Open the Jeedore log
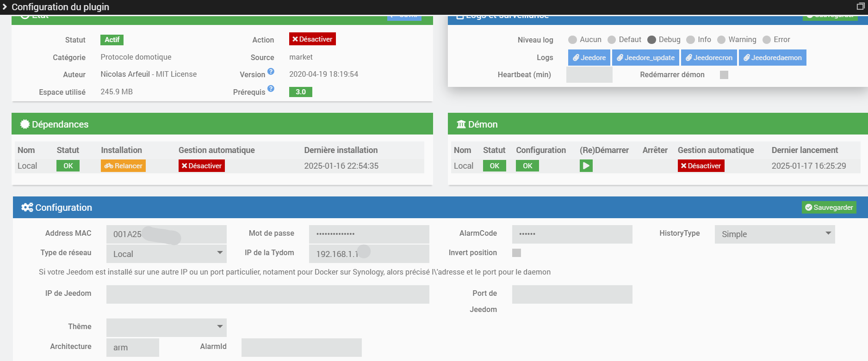This screenshot has width=868, height=361. pos(589,58)
